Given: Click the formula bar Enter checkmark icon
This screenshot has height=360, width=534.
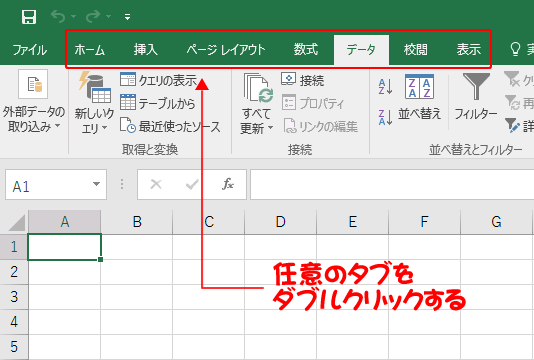Looking at the screenshot, I should tap(192, 185).
